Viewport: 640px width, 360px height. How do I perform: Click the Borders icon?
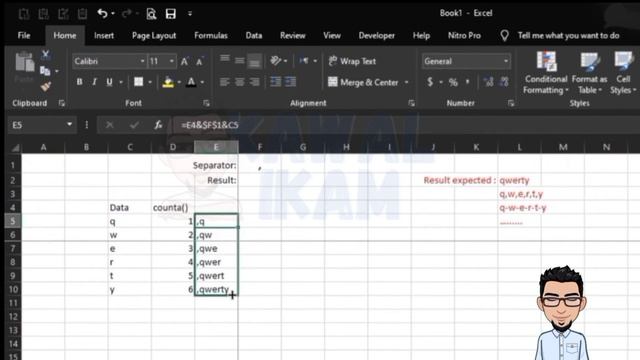(139, 82)
